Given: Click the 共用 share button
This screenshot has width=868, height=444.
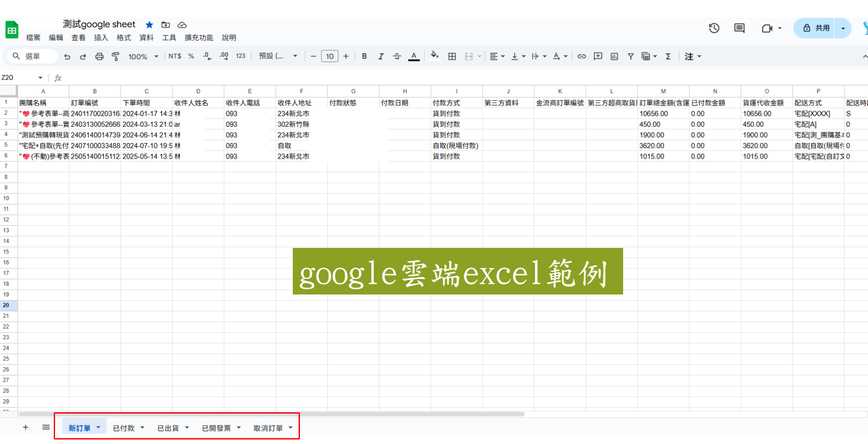Looking at the screenshot, I should 816,28.
